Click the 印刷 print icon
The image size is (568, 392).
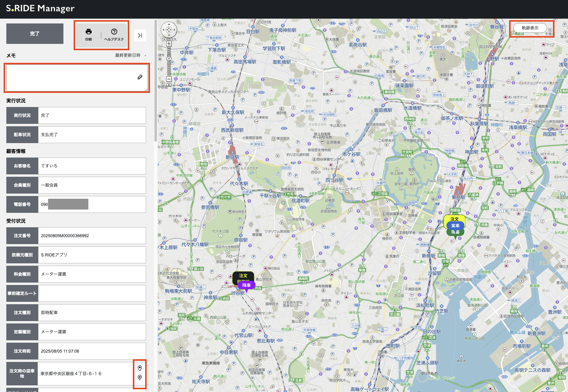[88, 35]
